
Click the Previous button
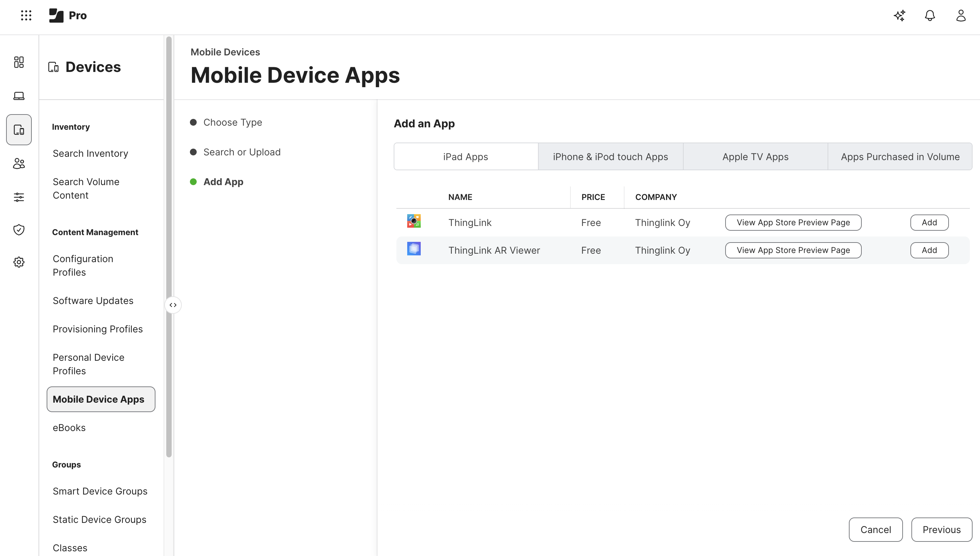click(x=941, y=530)
